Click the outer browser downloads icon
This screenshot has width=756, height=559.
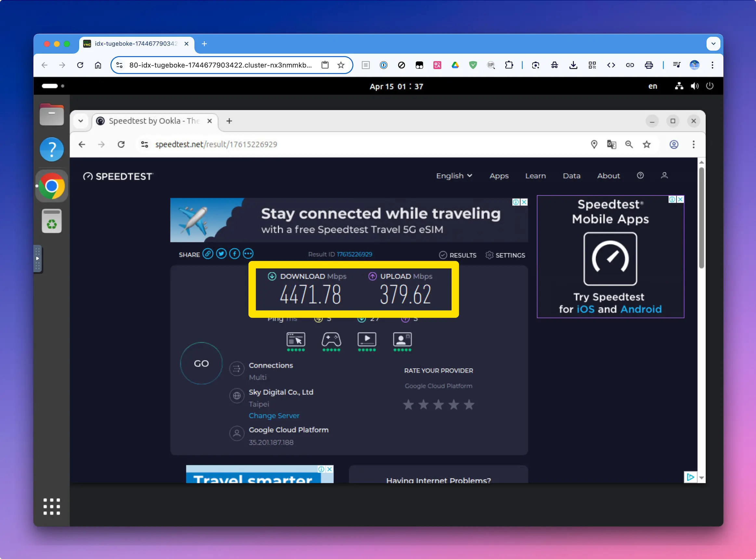coord(573,65)
